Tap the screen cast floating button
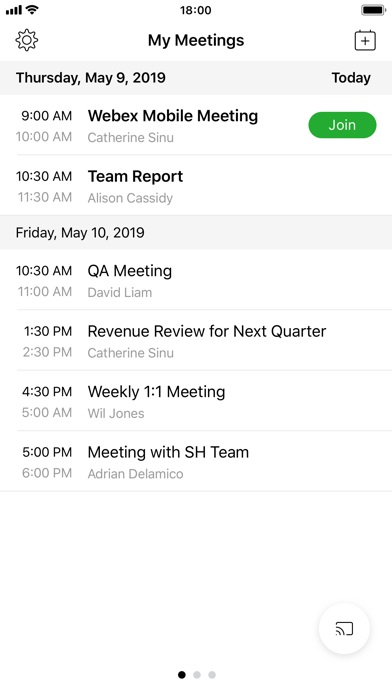This screenshot has width=392, height=696. [x=344, y=629]
